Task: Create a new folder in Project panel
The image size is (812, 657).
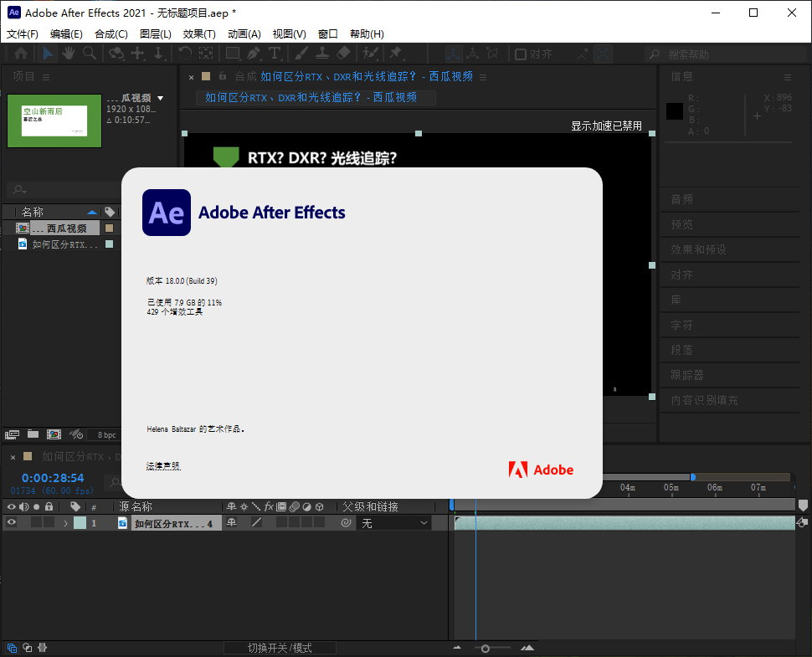Action: [x=33, y=434]
